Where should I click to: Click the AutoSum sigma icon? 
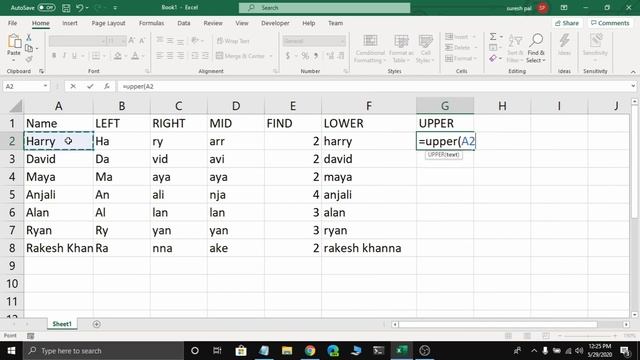click(x=493, y=37)
